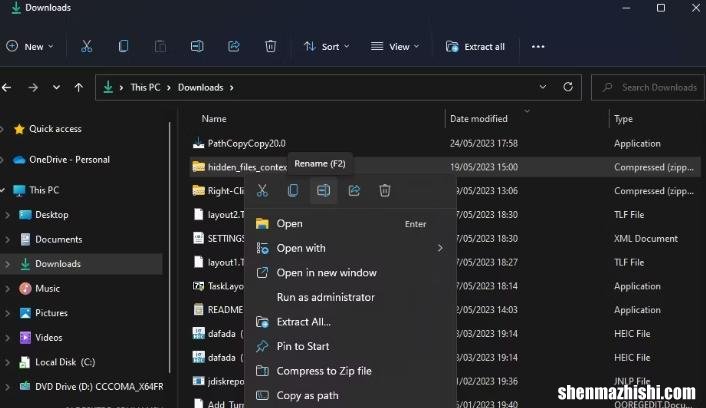Expand the Music tree node
Image resolution: width=706 pixels, height=408 pixels.
7,289
